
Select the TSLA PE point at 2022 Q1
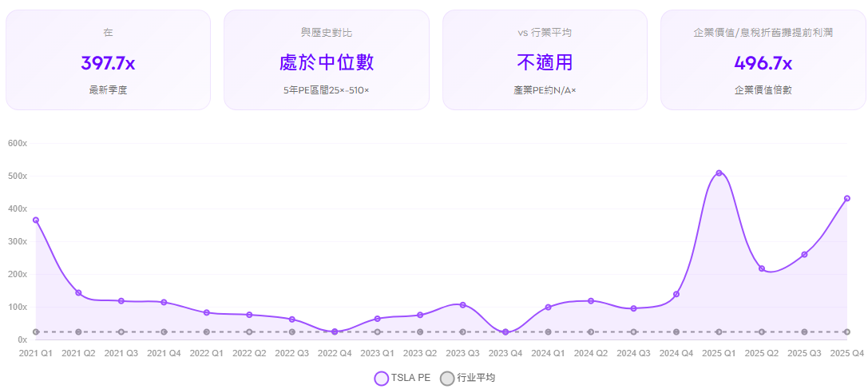coord(207,312)
